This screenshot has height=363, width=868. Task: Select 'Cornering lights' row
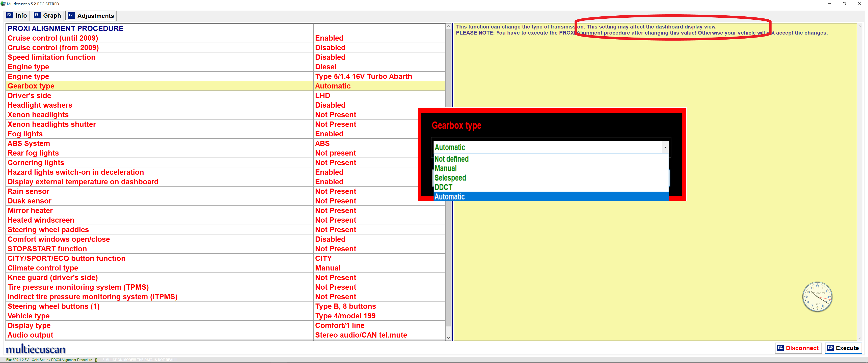point(225,163)
